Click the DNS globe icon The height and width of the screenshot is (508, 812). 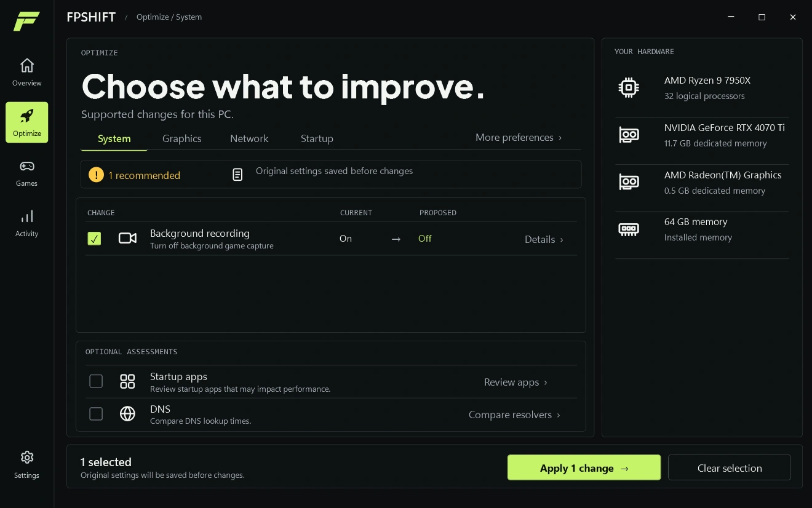pos(127,414)
